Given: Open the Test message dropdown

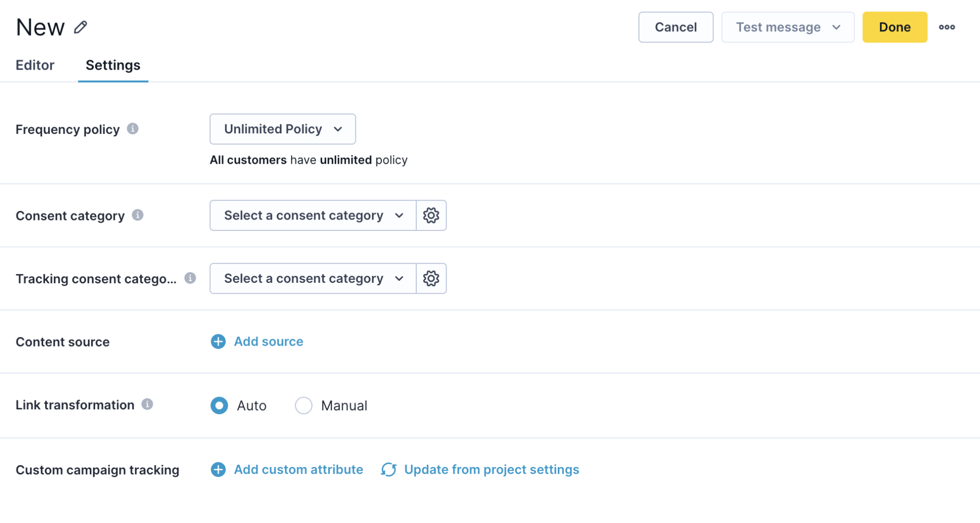Looking at the screenshot, I should point(788,27).
